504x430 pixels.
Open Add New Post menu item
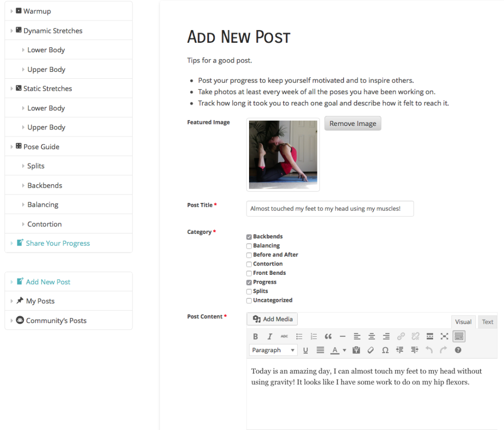[68, 282]
